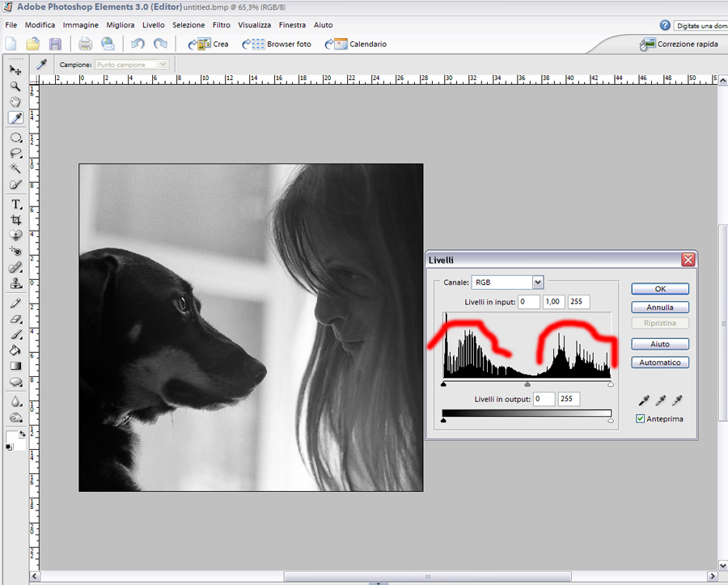
Task: Choose the Paint Bucket tool
Action: [x=15, y=350]
